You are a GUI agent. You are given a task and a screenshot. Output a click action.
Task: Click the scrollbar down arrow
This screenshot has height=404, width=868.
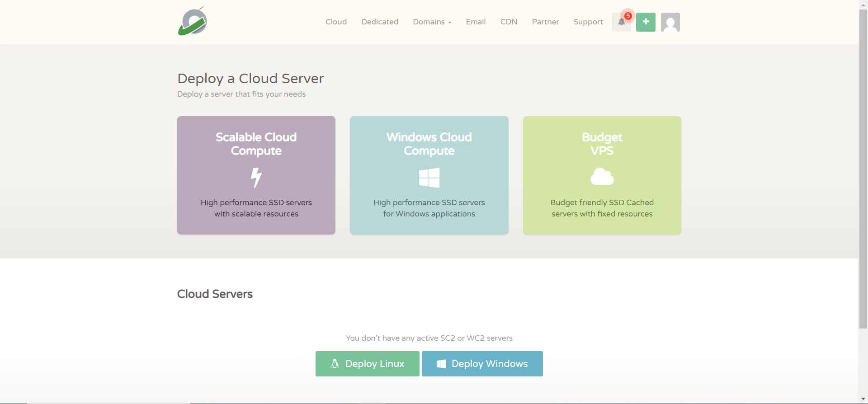click(x=863, y=399)
